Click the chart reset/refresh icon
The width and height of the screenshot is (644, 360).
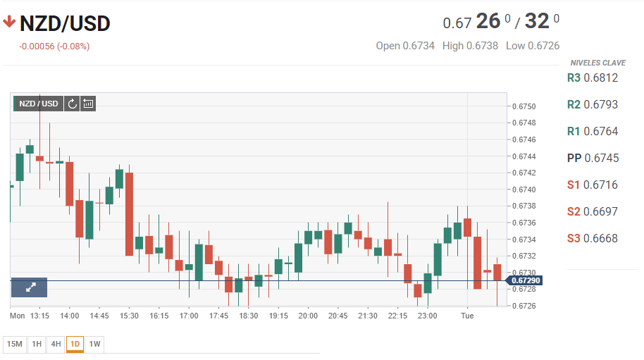point(72,104)
